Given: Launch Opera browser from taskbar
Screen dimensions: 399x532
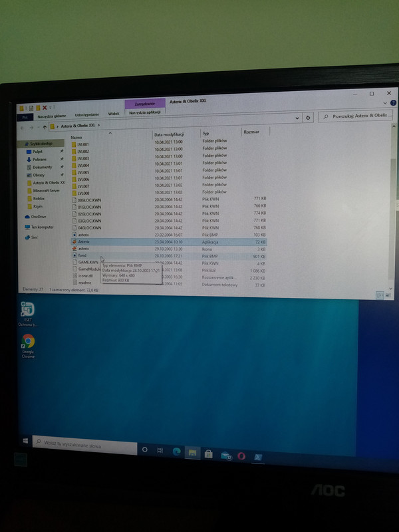Looking at the screenshot, I should [241, 456].
